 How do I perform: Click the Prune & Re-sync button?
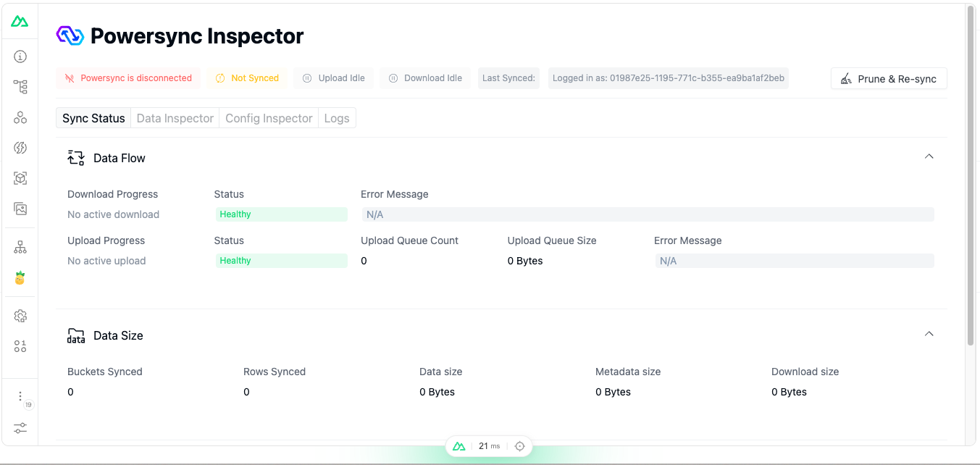(x=889, y=79)
